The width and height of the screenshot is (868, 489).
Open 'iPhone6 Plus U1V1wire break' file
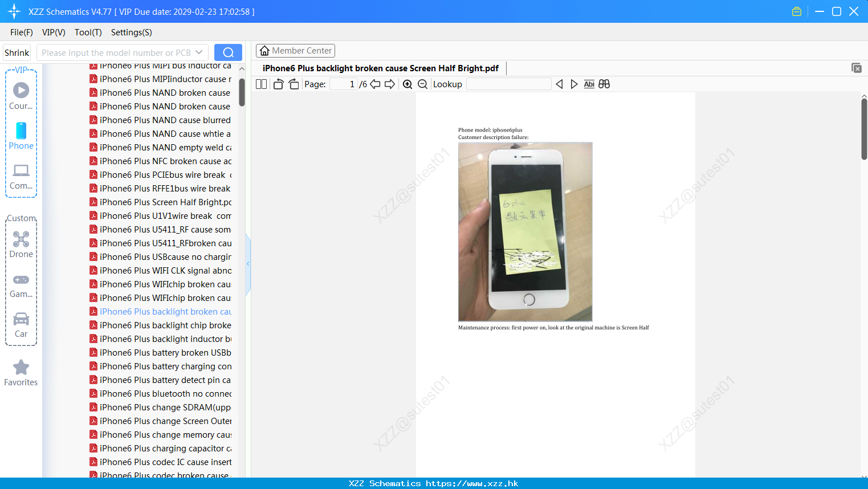click(160, 216)
